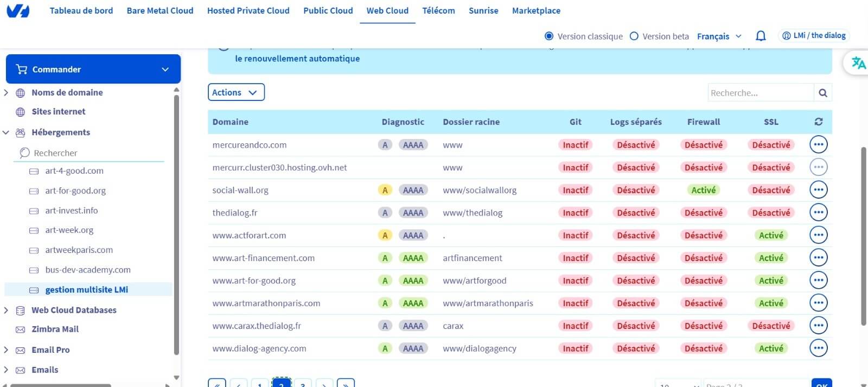Click the user account icon LMi
Viewport: 868px width, 387px height.
[x=786, y=35]
